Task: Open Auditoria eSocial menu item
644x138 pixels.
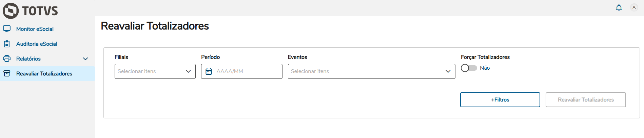Action: point(37,44)
